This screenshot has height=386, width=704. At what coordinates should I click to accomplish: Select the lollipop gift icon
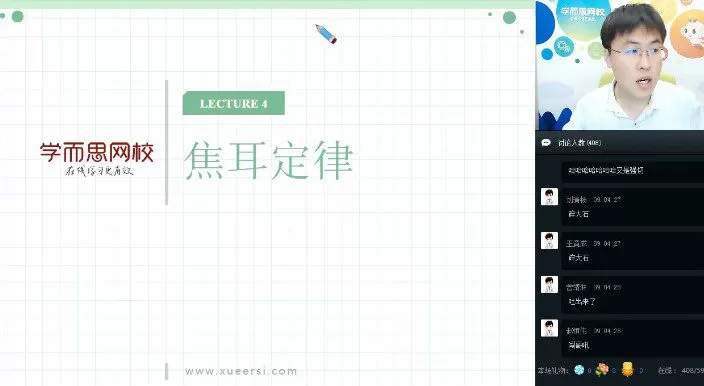tap(579, 370)
